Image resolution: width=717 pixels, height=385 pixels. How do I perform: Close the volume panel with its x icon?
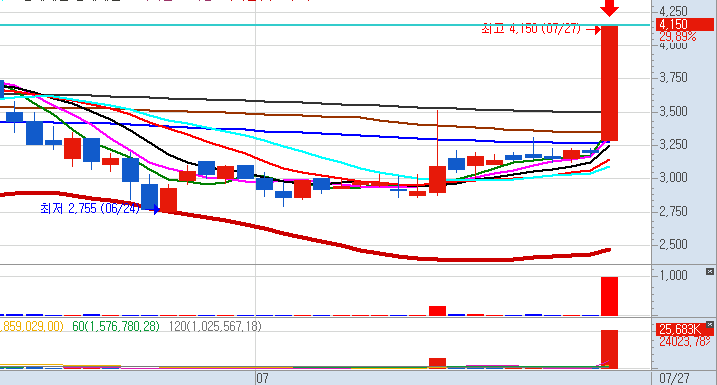click(709, 272)
